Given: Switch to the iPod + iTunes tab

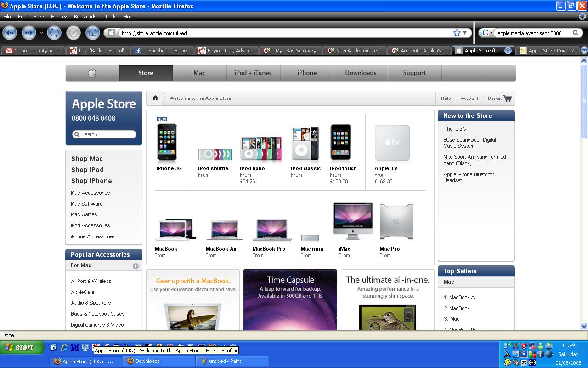Looking at the screenshot, I should coord(253,73).
